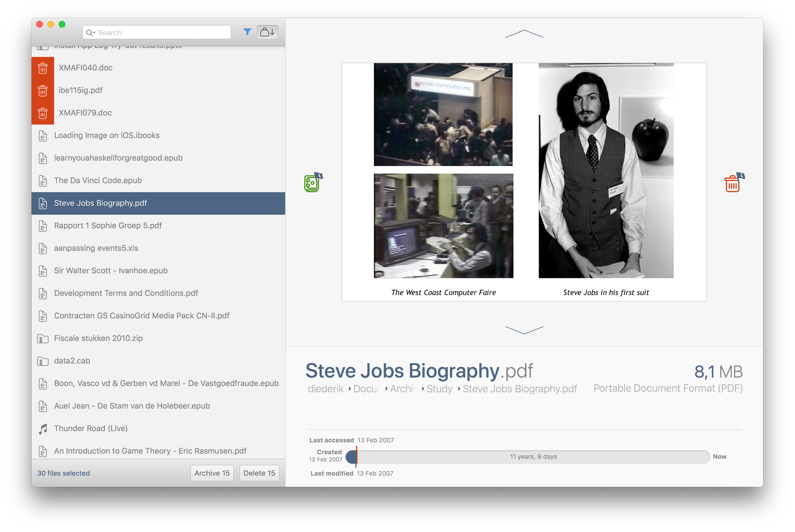Click document icon of Rapport 1 Sophie Groep 5.pdf
Image resolution: width=795 pixels, height=532 pixels.
point(42,226)
